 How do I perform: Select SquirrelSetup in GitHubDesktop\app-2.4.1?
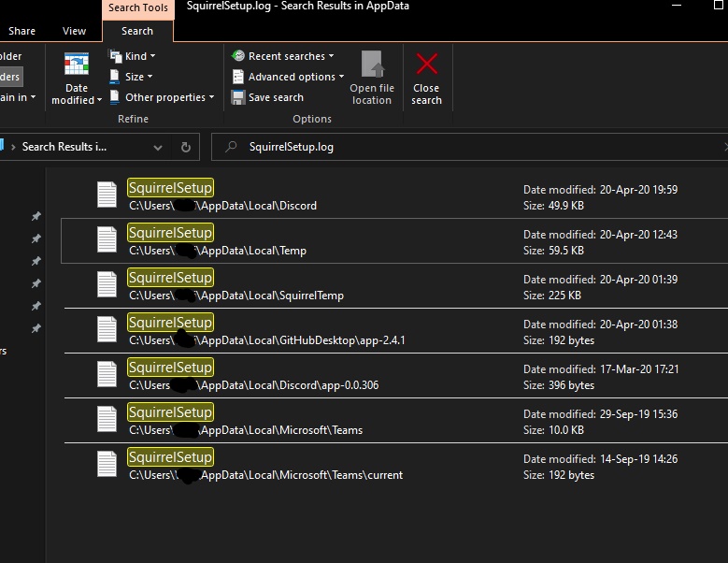(x=170, y=323)
